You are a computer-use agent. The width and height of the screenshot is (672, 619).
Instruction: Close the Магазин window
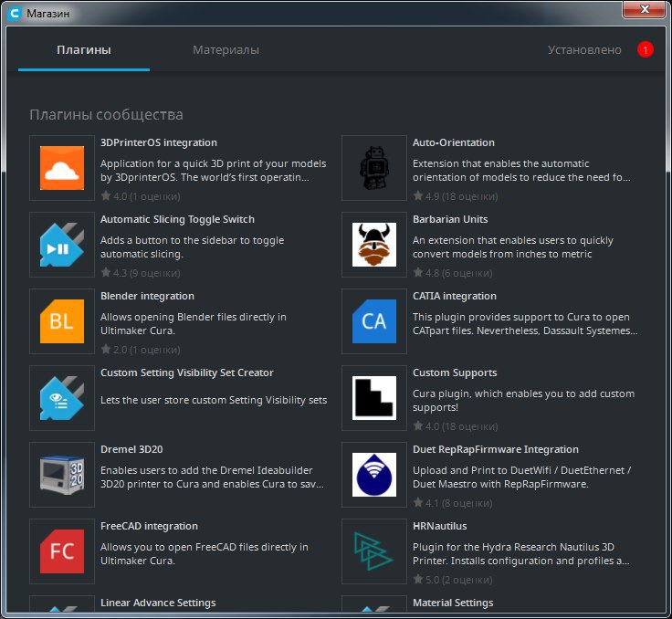[x=644, y=9]
